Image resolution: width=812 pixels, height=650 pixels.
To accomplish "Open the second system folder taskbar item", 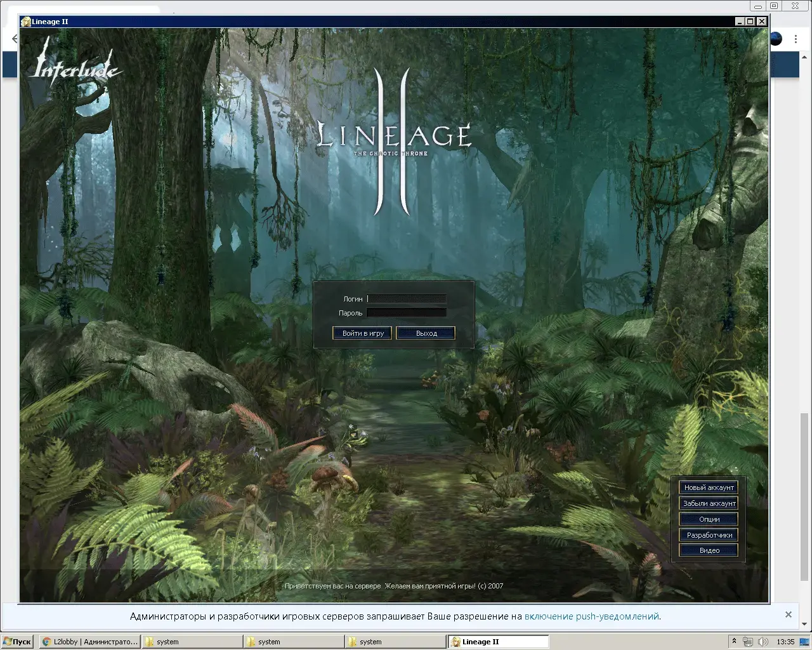I will click(293, 642).
